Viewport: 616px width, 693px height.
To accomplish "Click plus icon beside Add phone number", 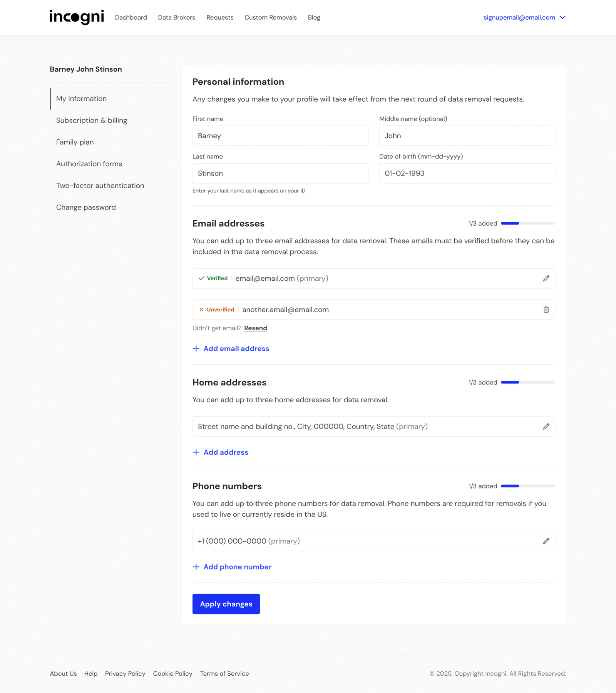I will click(x=196, y=567).
